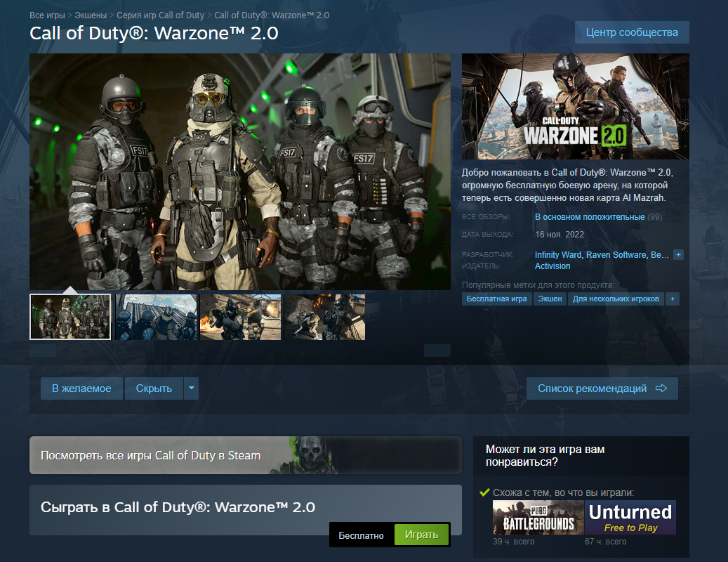Open Unturned similar game capsule
This screenshot has height=562, width=728.
tap(630, 517)
